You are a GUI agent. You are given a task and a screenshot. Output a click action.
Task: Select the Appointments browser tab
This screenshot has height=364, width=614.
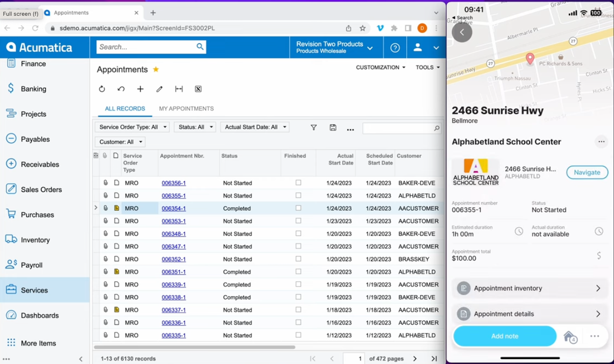[91, 13]
